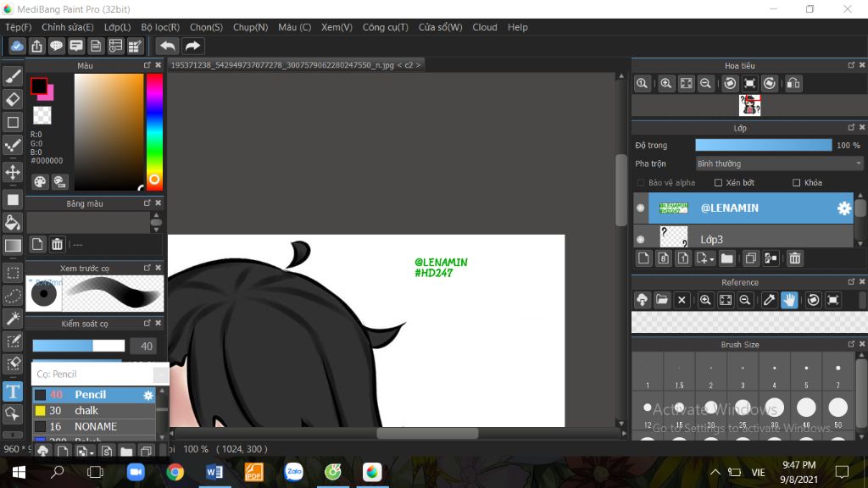The width and height of the screenshot is (868, 488).
Task: Select the Magic Wand tool
Action: (14, 319)
